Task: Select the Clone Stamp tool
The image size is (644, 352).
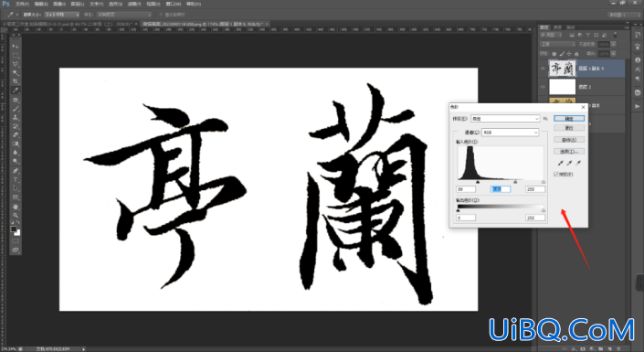Action: click(x=16, y=118)
